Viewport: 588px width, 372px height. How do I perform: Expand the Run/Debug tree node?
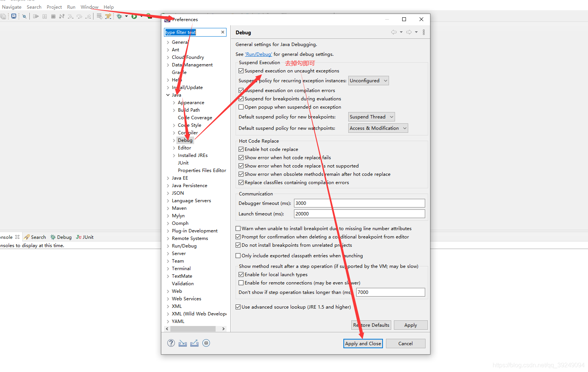[x=168, y=246]
